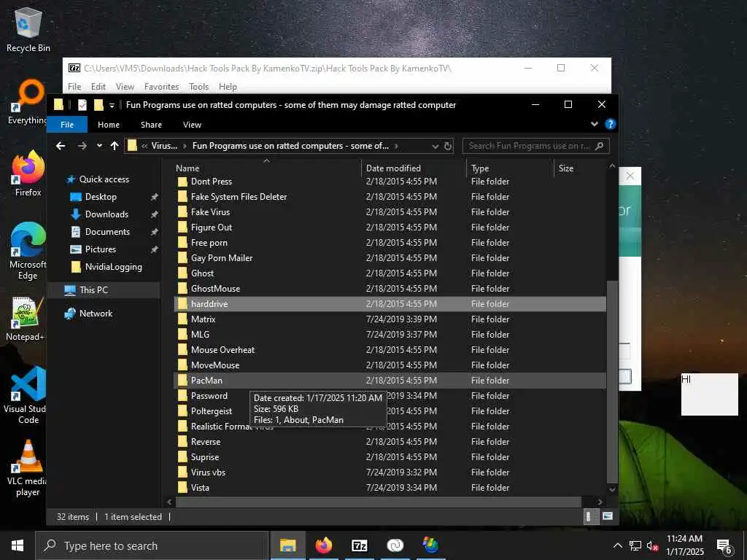Go forward in File Explorer

[82, 146]
